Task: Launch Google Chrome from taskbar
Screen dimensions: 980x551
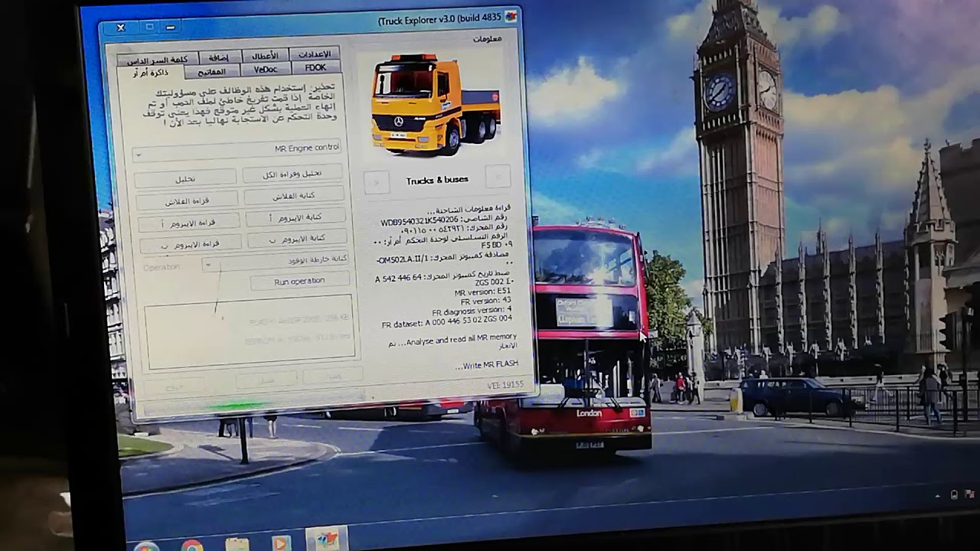Action: pos(192,545)
